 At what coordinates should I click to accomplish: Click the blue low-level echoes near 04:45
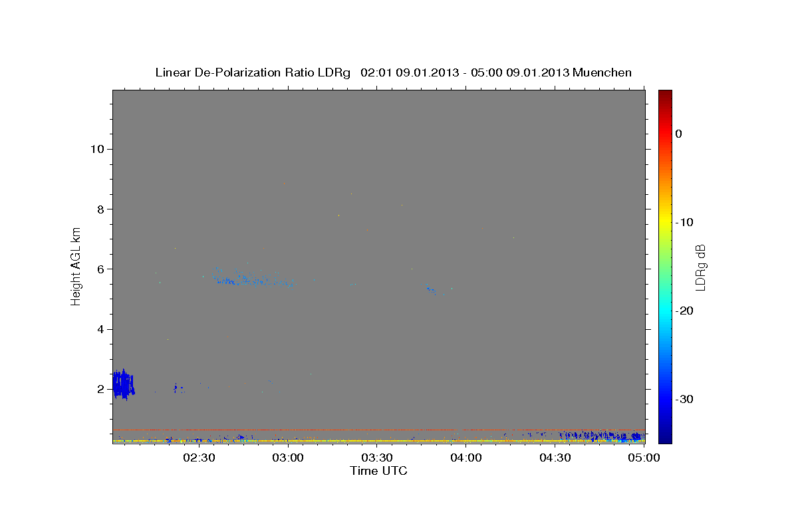click(602, 436)
